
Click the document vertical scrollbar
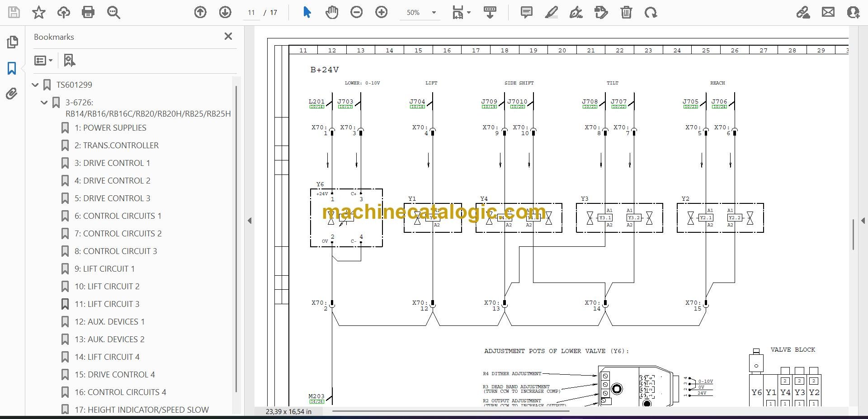(853, 234)
